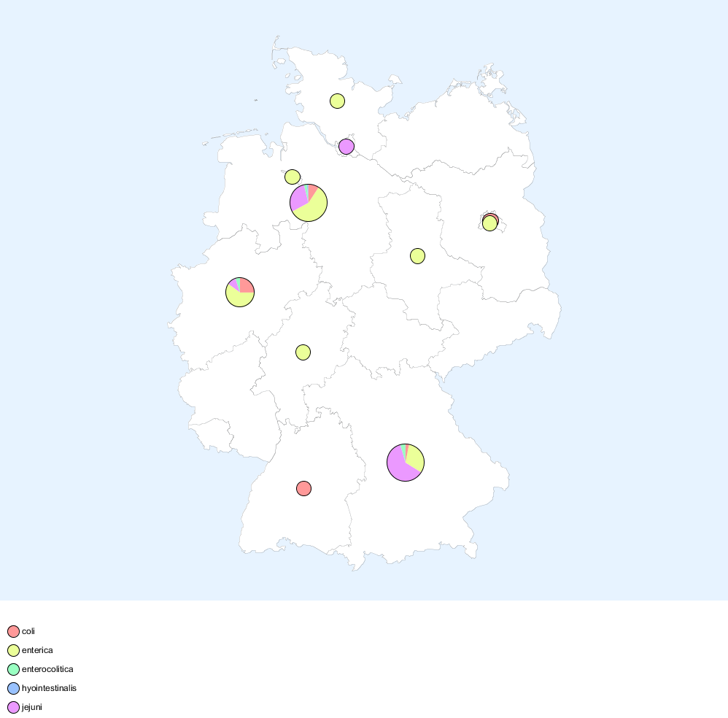Select the purple jejuni marker at Hamburg
Viewport: 728px width, 718px height.
(x=346, y=147)
